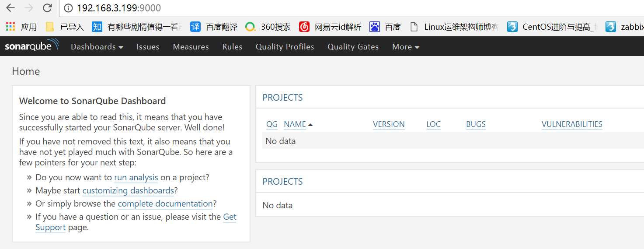Viewport: 644px width, 249px height.
Task: Open the CentOS bookmark
Action: click(x=552, y=27)
